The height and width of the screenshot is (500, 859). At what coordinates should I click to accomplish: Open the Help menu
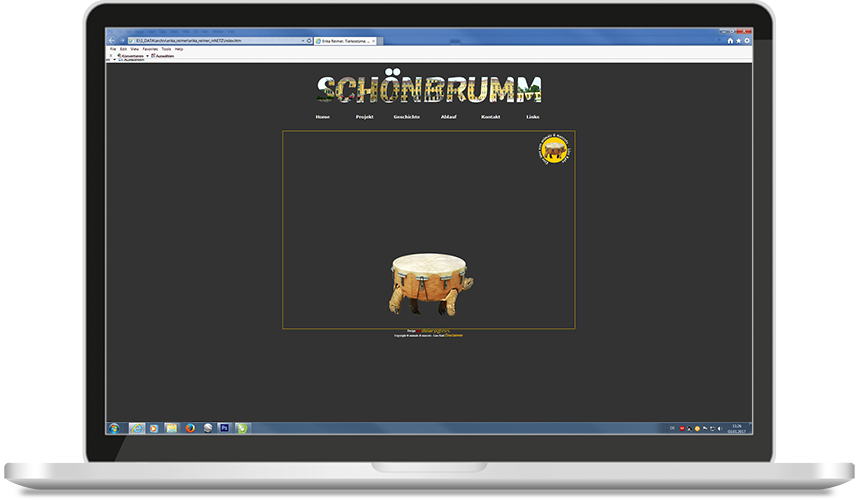click(179, 49)
